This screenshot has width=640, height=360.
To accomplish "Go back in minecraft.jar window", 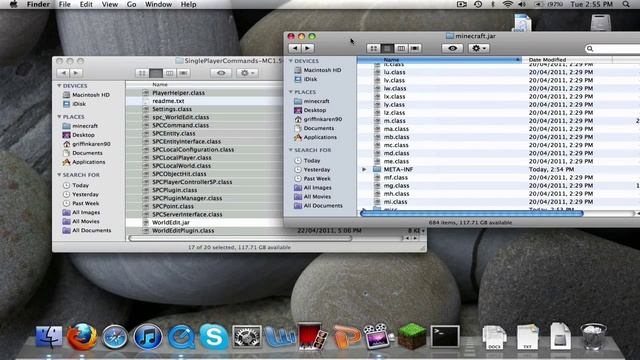I will 295,48.
